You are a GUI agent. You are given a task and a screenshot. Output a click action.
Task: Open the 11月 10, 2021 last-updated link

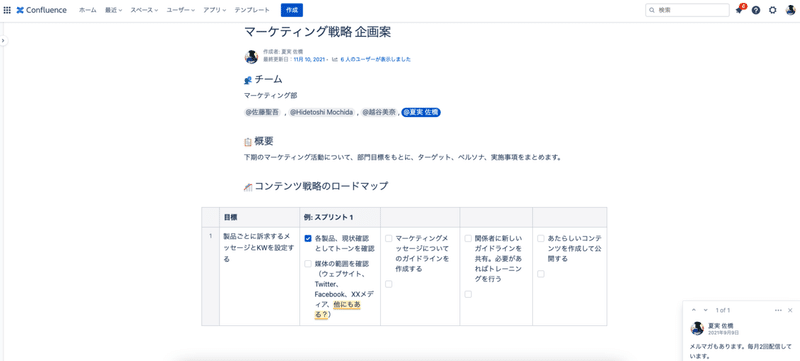pyautogui.click(x=309, y=59)
